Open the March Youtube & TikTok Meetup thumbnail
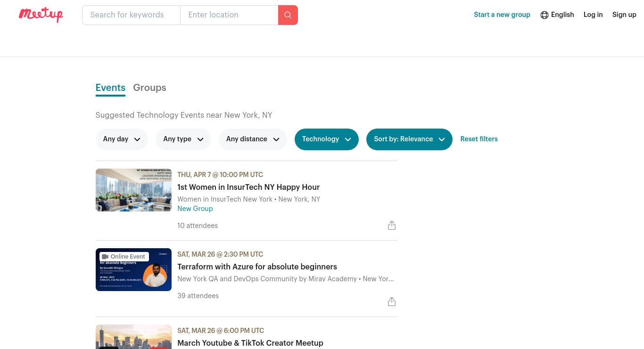The image size is (644, 349). click(x=133, y=337)
